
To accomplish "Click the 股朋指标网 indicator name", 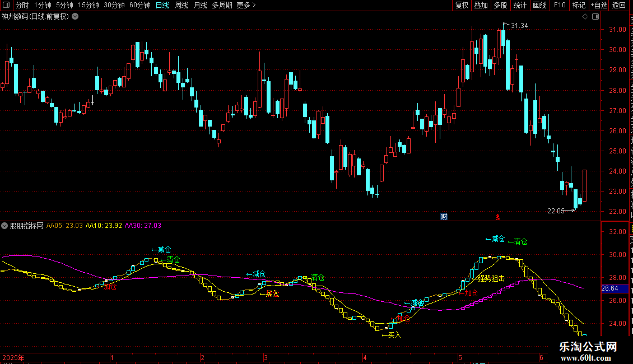I will [27, 226].
